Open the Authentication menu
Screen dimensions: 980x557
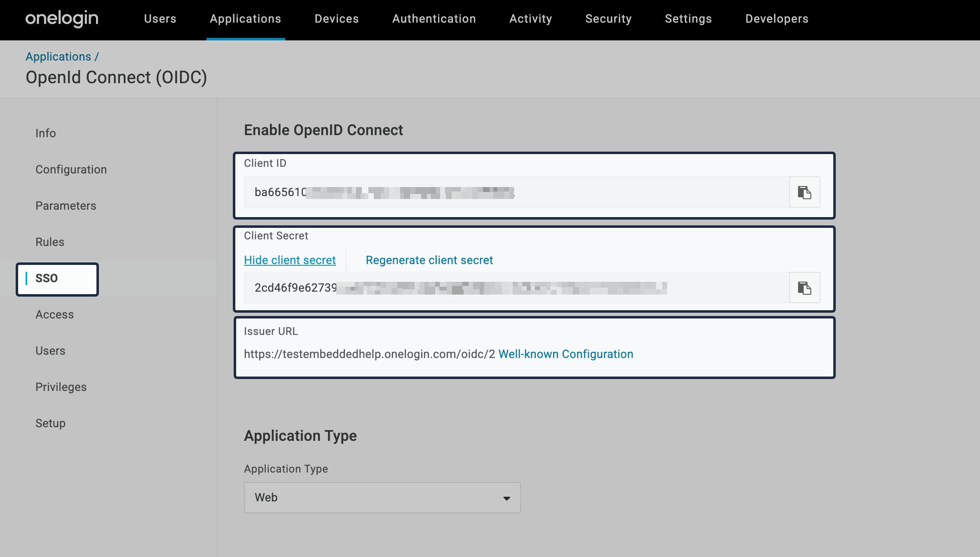click(434, 19)
